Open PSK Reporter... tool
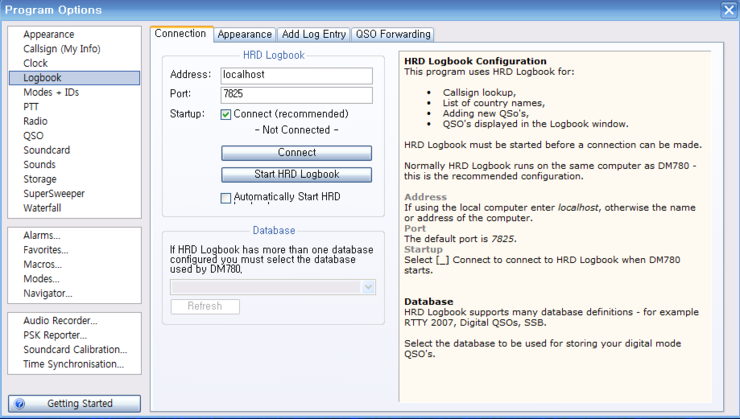Screen dimensions: 740x419 [x=55, y=335]
